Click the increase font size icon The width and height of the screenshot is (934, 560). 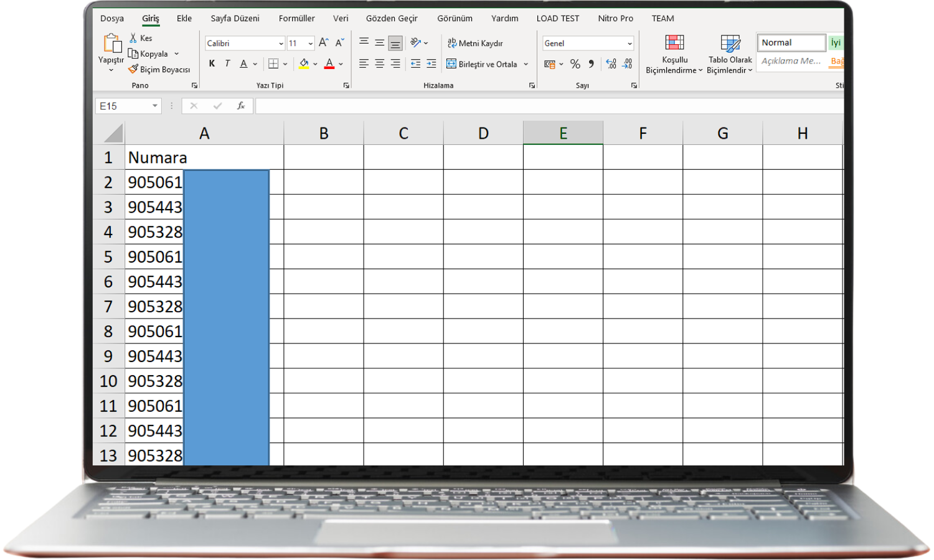(323, 43)
